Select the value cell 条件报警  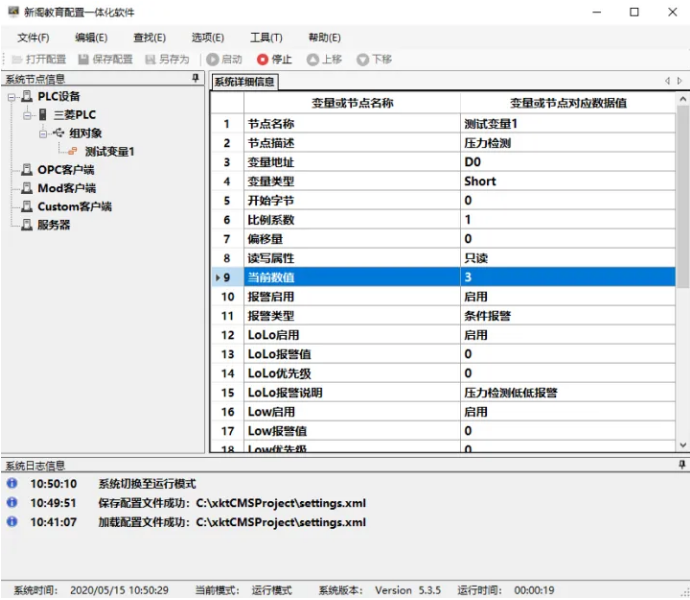click(x=568, y=316)
